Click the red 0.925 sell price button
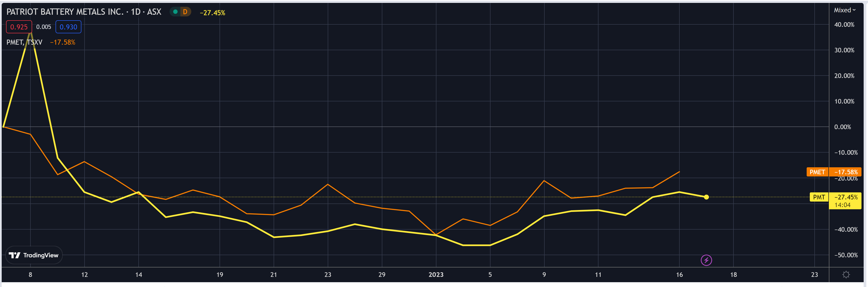868x287 pixels. click(x=19, y=27)
